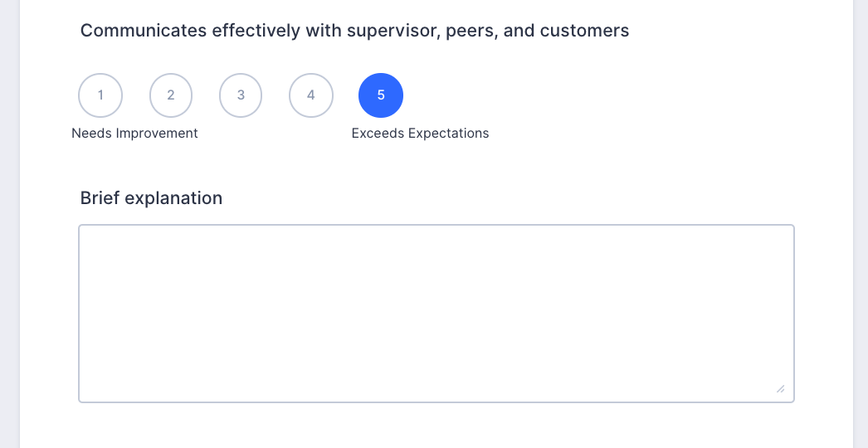Select the circle numbered 2
This screenshot has width=868, height=448.
171,95
